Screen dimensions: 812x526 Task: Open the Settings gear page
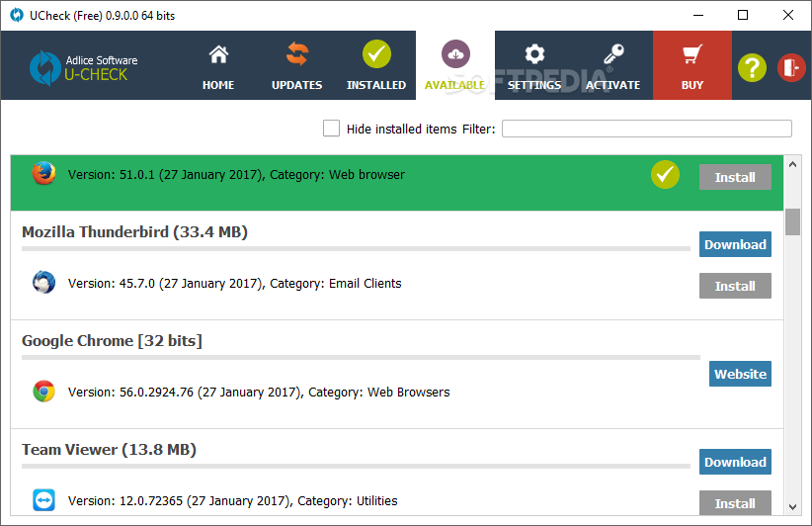coord(534,66)
